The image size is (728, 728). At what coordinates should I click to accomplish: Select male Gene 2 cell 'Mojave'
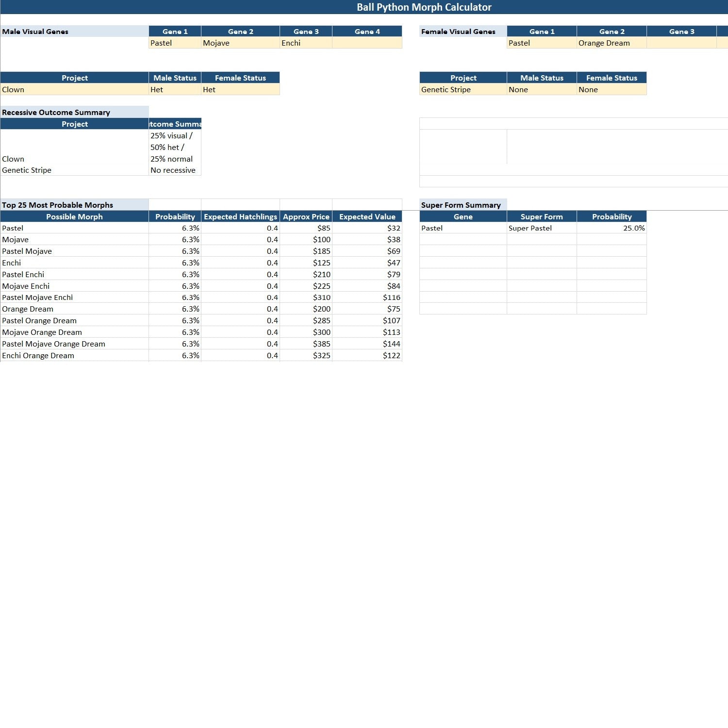click(x=240, y=43)
